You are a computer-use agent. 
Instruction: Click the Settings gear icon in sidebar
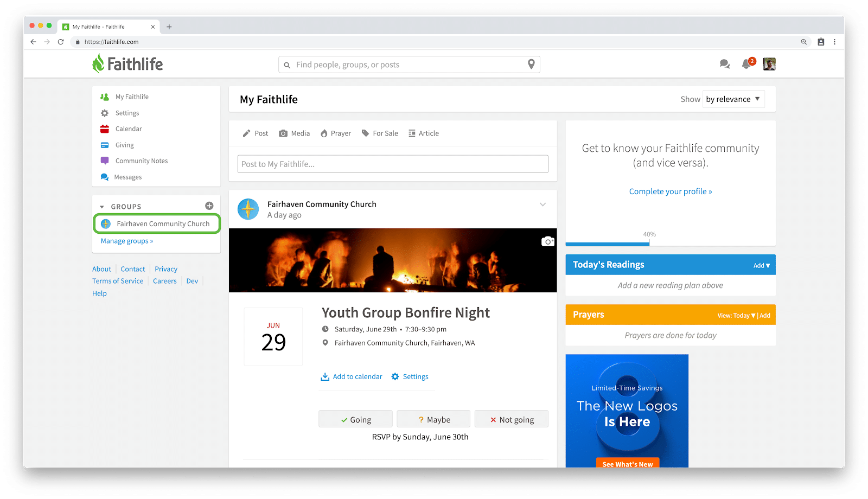[x=105, y=113]
